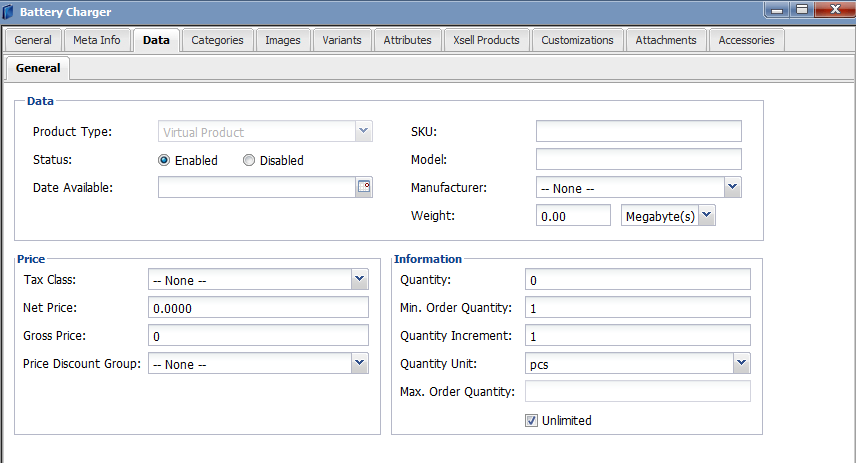Open the Attachments tab
This screenshot has width=856, height=463.
[x=666, y=40]
